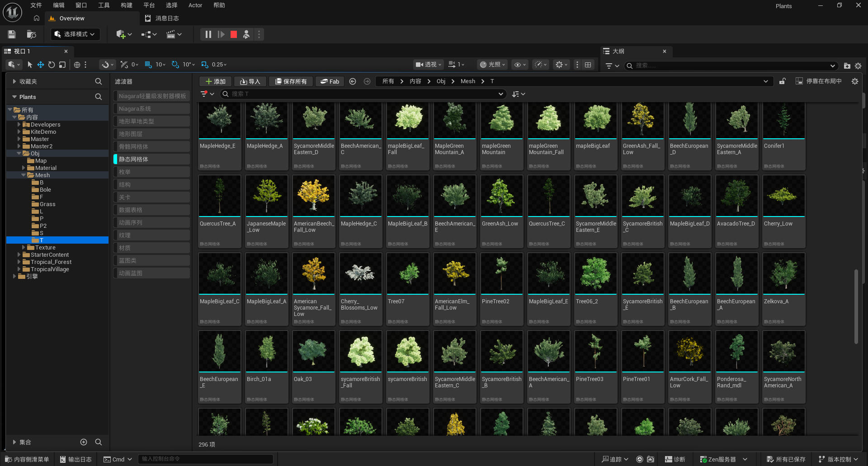The width and height of the screenshot is (868, 466).
Task: Click the 添加 button
Action: click(x=216, y=81)
